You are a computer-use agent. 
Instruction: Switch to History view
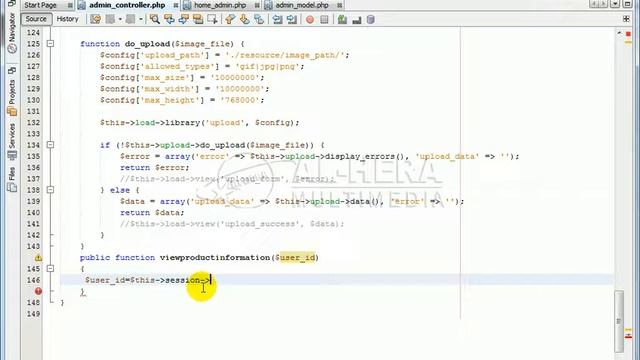coord(67,19)
